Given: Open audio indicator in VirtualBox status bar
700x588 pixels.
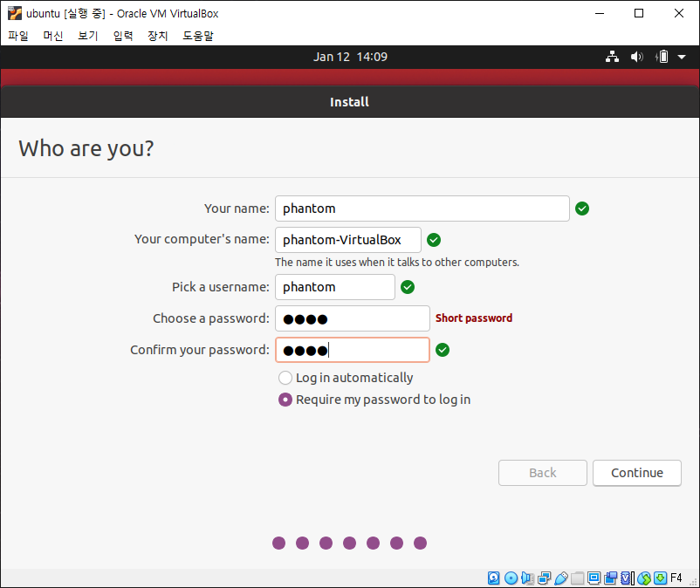Looking at the screenshot, I should (x=528, y=578).
